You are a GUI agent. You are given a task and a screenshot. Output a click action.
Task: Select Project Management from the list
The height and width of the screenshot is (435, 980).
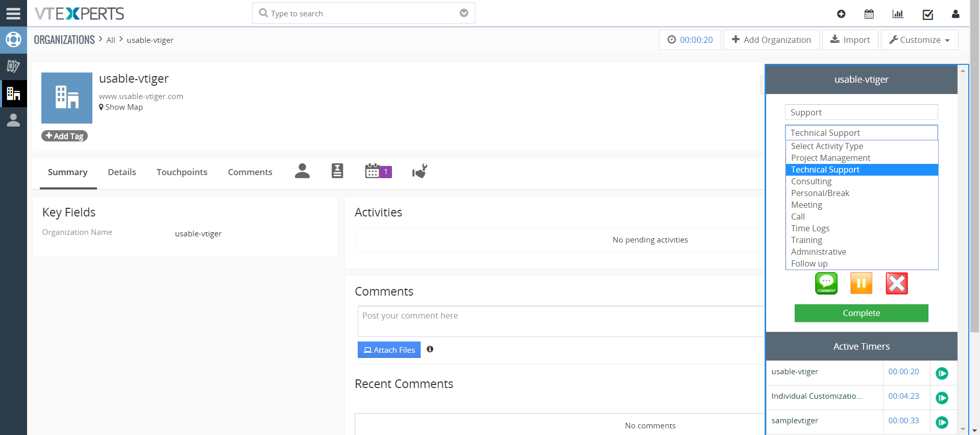[862, 158]
